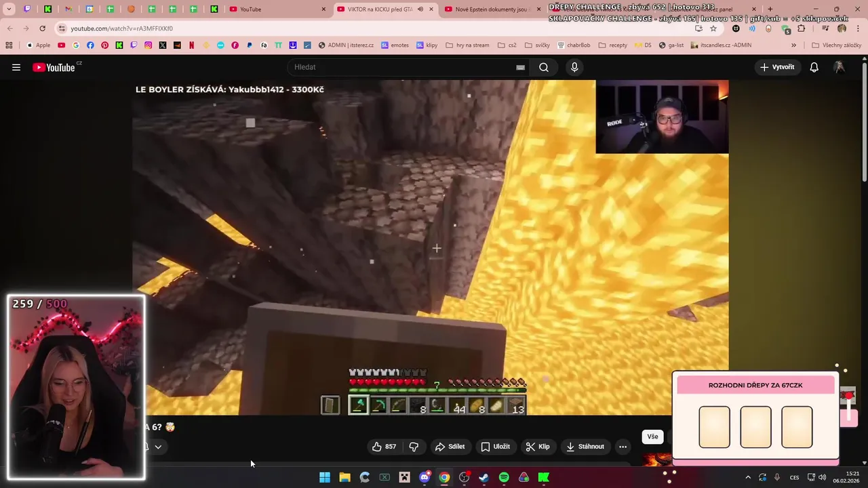Expand the system tray hidden icons

click(748, 478)
